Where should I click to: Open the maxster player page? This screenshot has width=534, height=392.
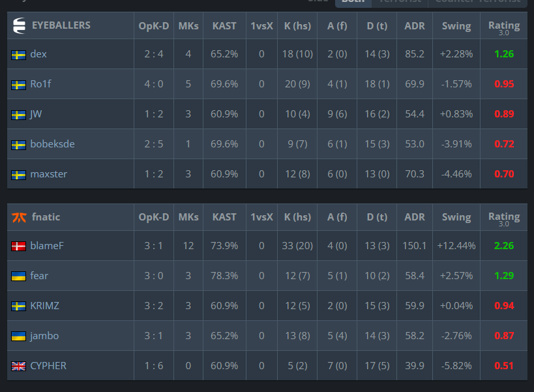49,174
